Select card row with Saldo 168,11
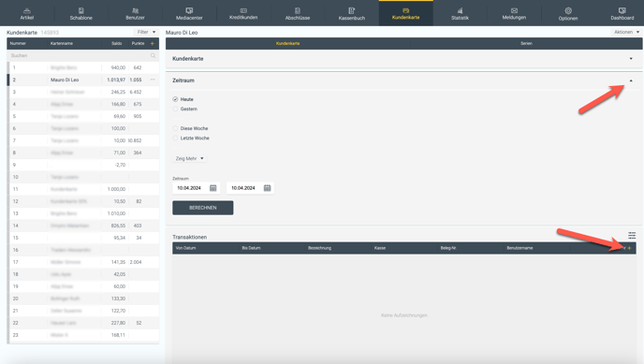Image resolution: width=644 pixels, height=364 pixels. point(83,335)
